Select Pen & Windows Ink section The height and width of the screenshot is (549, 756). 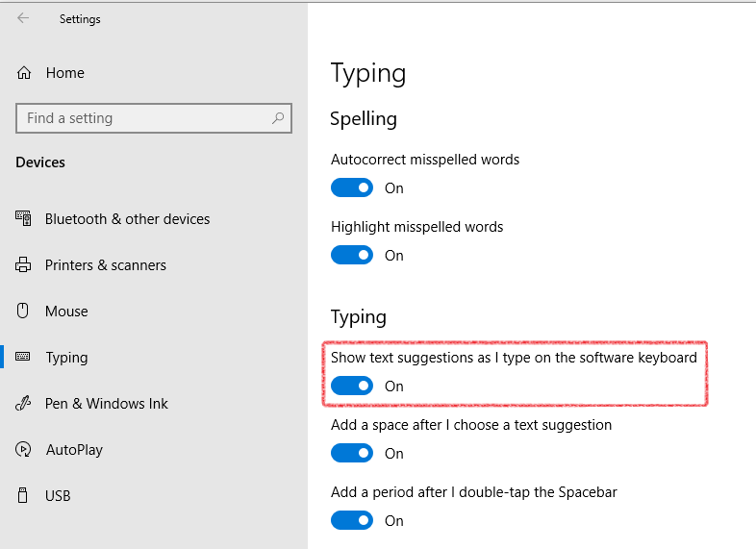pyautogui.click(x=107, y=404)
